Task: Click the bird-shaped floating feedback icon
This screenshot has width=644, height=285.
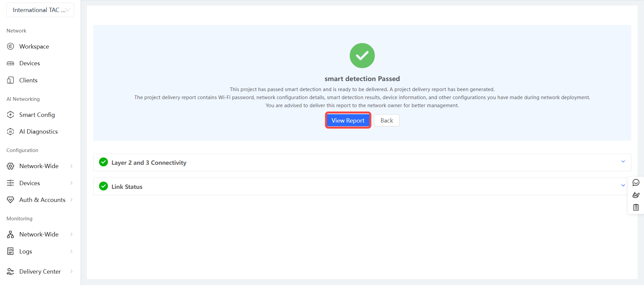Action: pos(636,195)
